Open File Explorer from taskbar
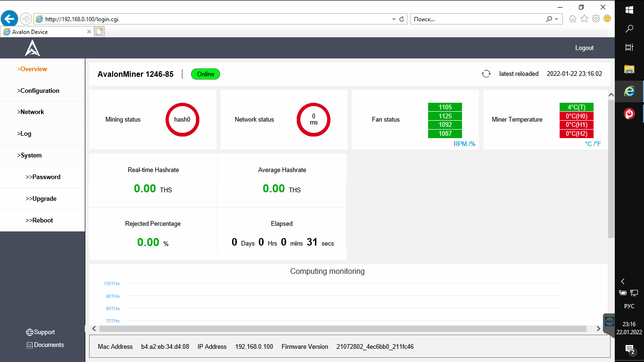The width and height of the screenshot is (644, 362). tap(629, 69)
